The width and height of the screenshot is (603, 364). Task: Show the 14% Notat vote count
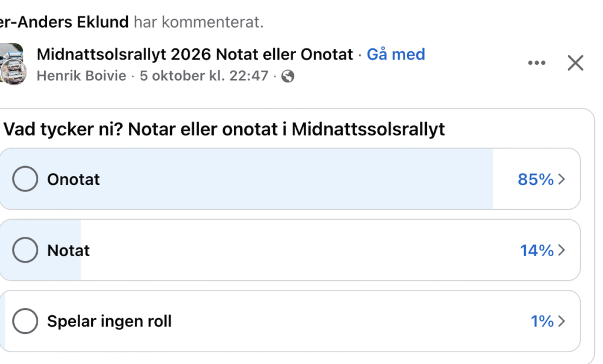pos(536,250)
